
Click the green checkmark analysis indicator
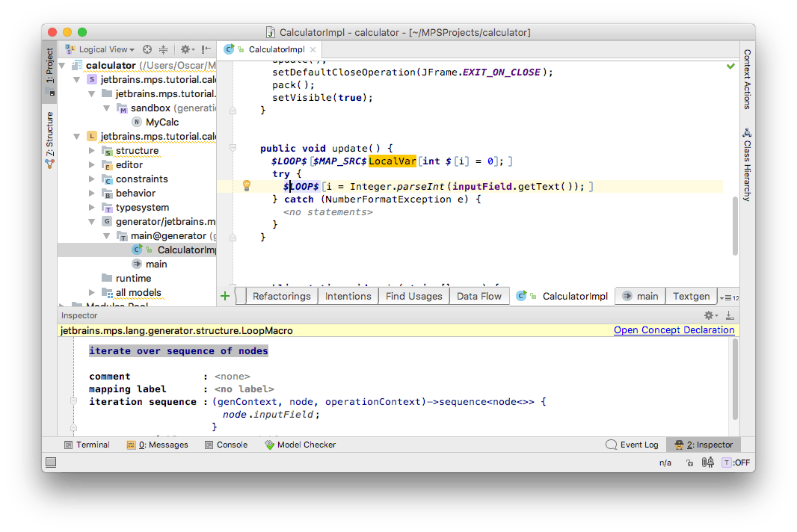730,66
